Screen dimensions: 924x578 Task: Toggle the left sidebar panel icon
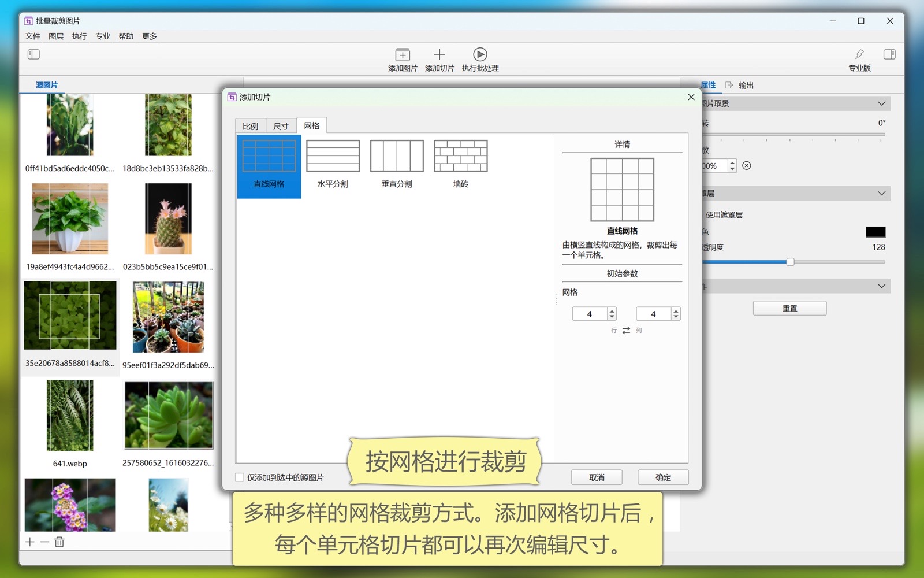33,54
